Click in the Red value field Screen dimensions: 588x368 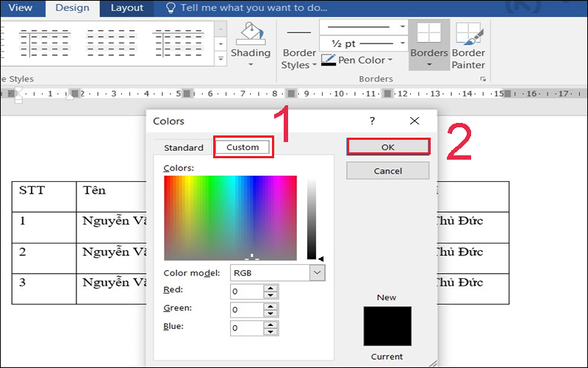(x=246, y=291)
